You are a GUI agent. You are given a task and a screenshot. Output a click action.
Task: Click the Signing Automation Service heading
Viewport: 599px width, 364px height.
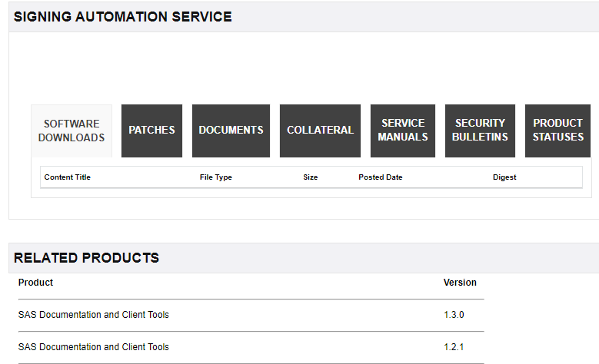[123, 17]
